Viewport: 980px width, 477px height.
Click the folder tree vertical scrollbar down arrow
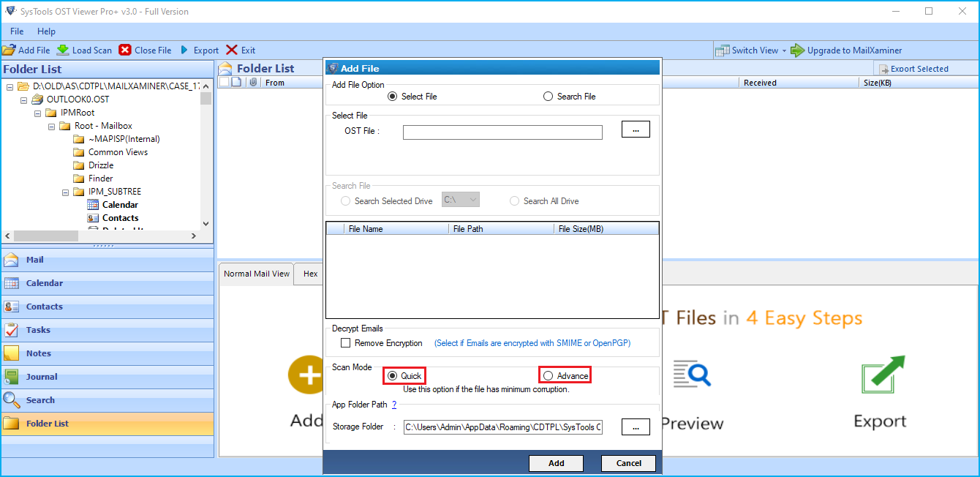pyautogui.click(x=206, y=224)
